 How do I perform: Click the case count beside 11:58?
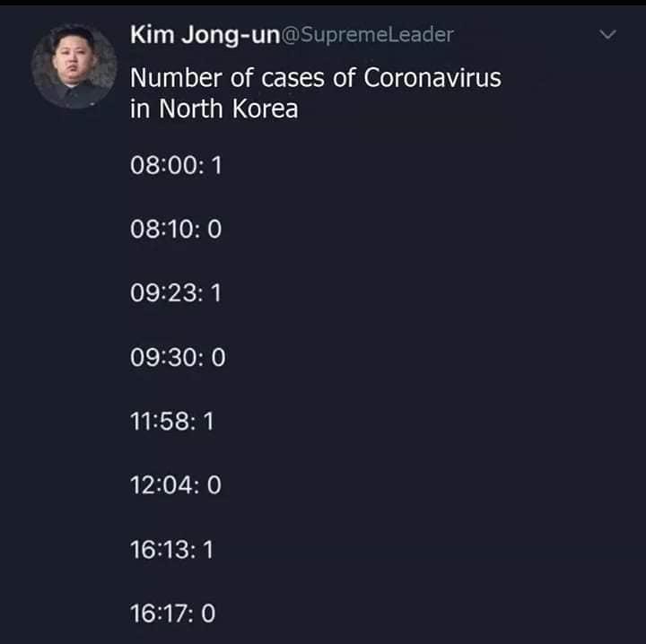click(208, 422)
